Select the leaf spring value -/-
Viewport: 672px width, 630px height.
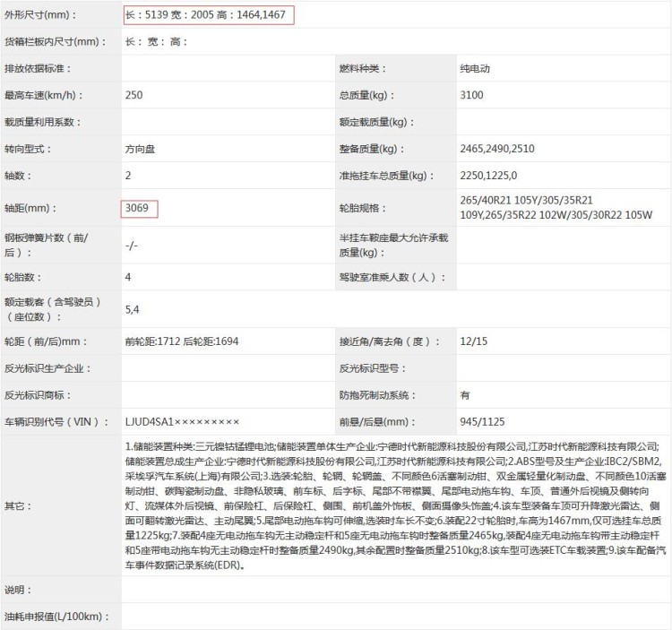[x=132, y=246]
